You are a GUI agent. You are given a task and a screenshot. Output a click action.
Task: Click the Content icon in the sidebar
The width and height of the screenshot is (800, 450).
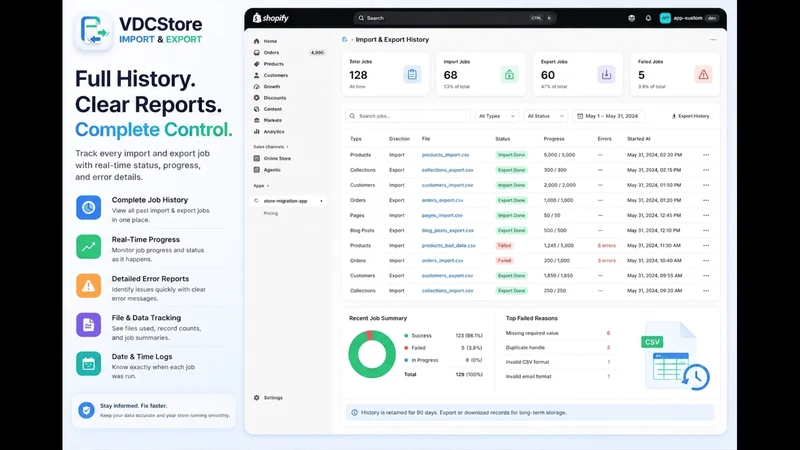tap(257, 109)
